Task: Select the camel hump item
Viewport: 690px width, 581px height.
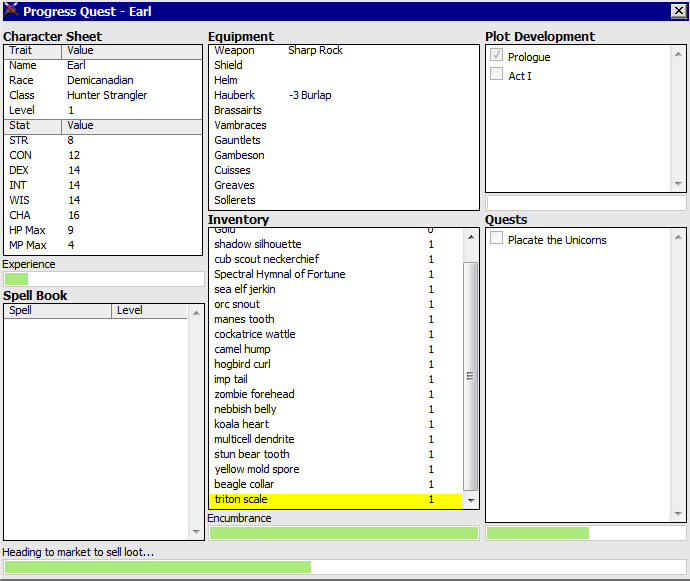Action: pos(336,349)
